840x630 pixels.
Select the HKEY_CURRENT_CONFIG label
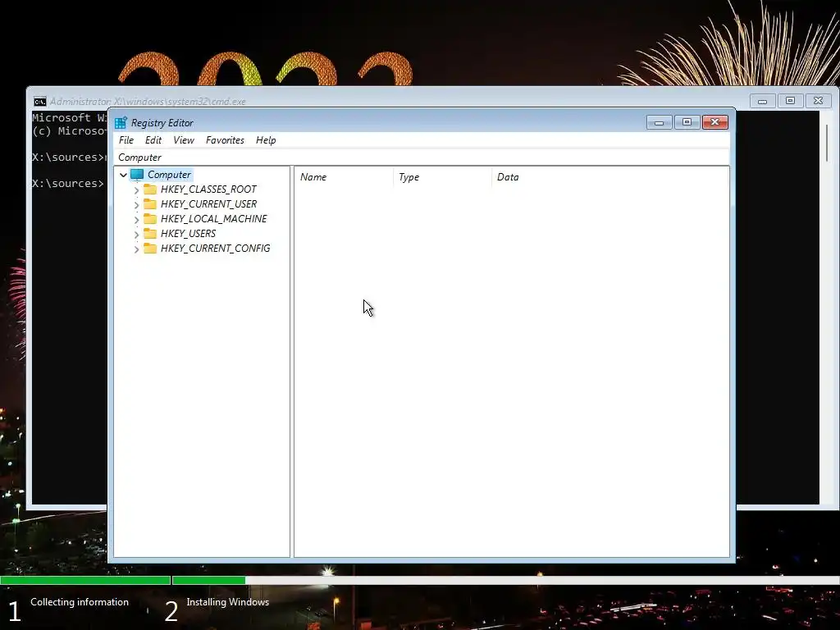click(x=216, y=248)
